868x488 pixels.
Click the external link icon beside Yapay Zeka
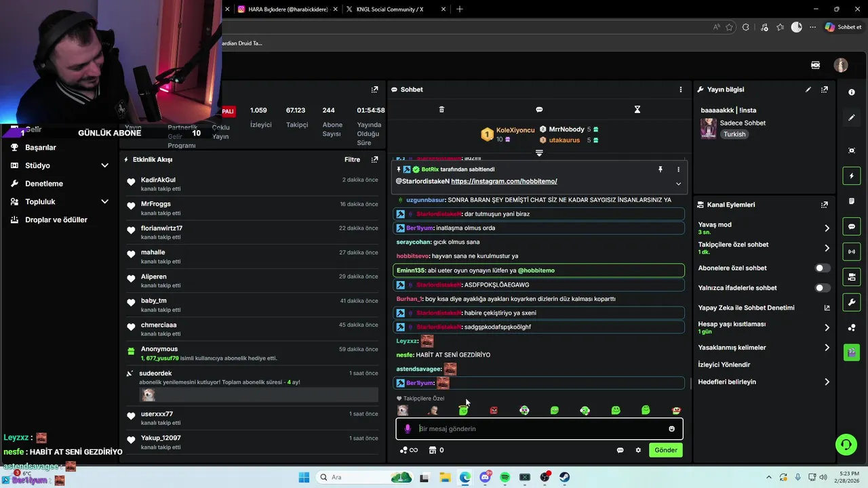coord(827,308)
